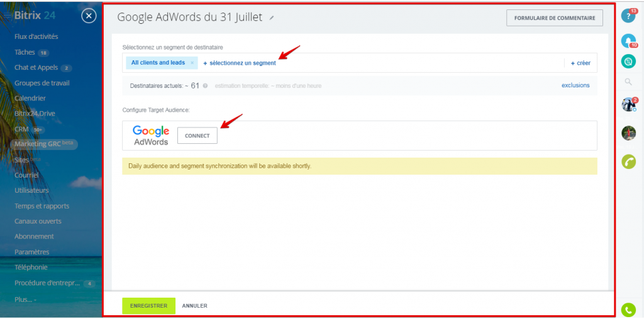Open Chat et Appels menu item
Image resolution: width=644 pixels, height=319 pixels.
pyautogui.click(x=36, y=68)
